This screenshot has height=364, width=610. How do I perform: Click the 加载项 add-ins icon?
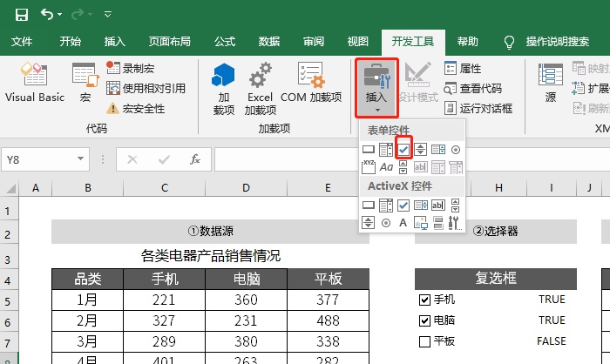point(224,89)
